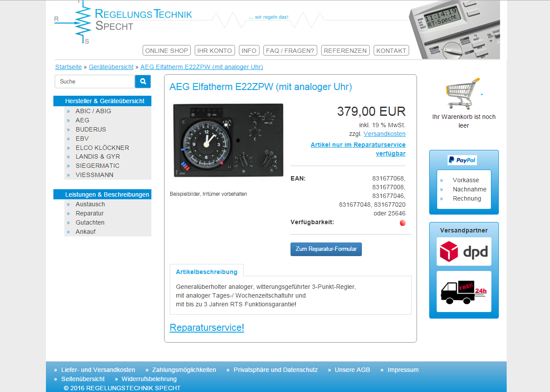Open the INFO menu item

pos(249,51)
